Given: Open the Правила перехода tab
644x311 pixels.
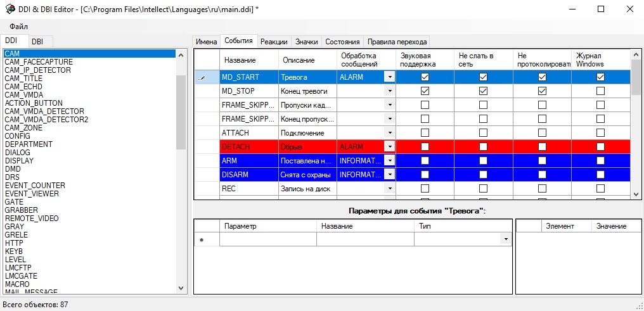Looking at the screenshot, I should pos(397,41).
